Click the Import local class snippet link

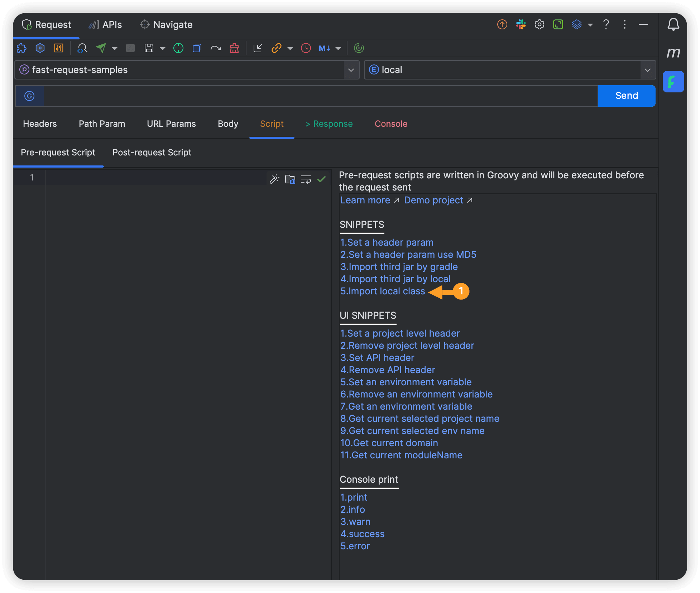383,291
